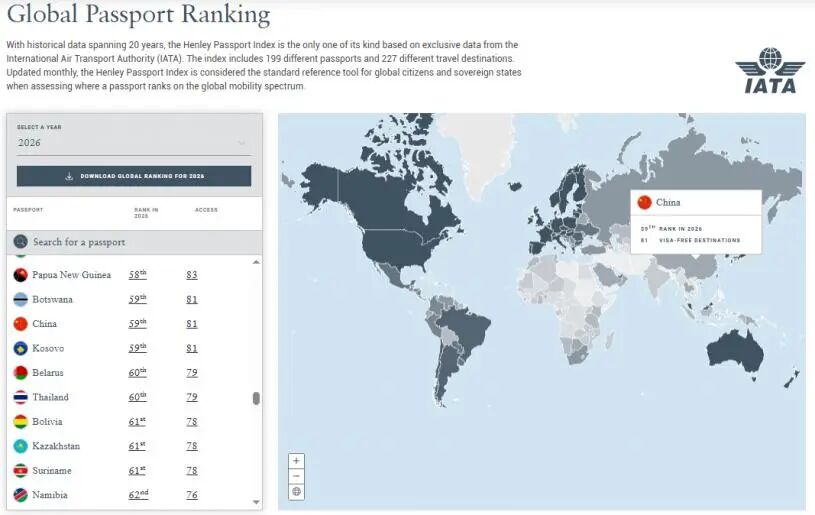
Task: Click Namibia's 62nd rank link
Action: point(138,494)
